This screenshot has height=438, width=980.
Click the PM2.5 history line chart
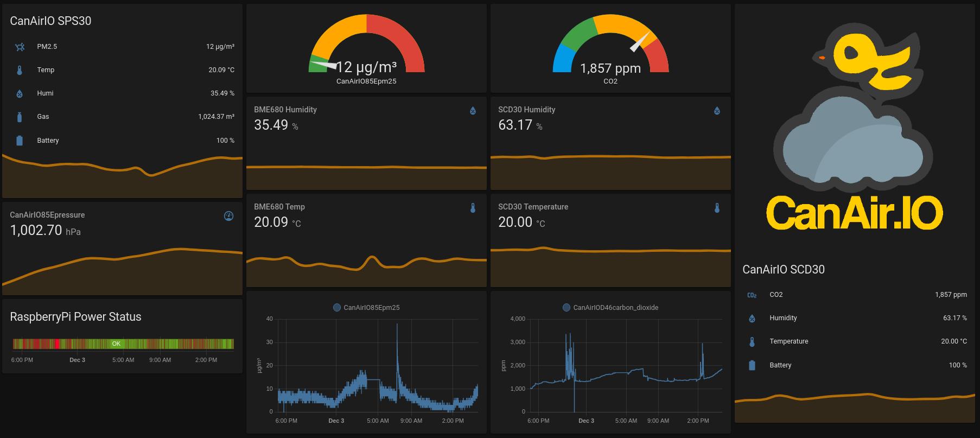click(378, 365)
